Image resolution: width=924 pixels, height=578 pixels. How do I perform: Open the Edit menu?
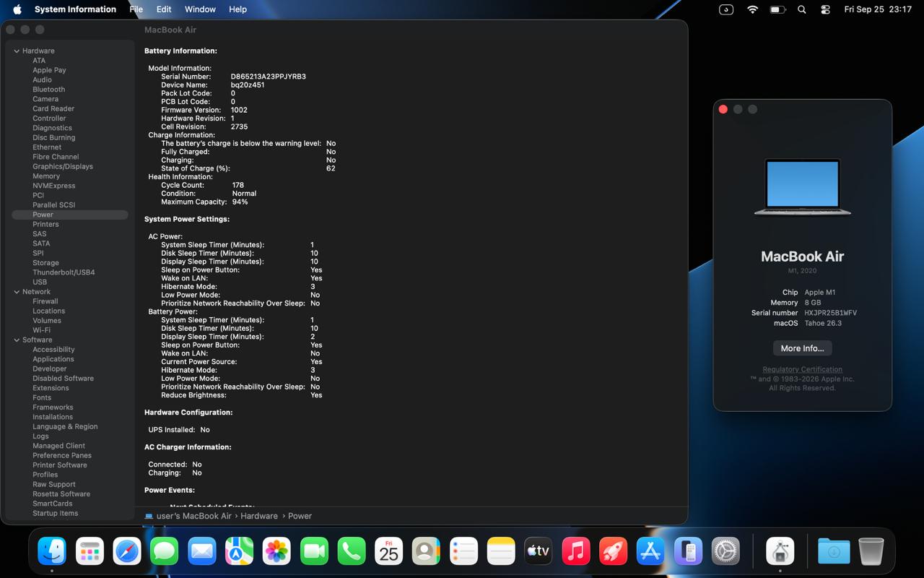(x=164, y=9)
